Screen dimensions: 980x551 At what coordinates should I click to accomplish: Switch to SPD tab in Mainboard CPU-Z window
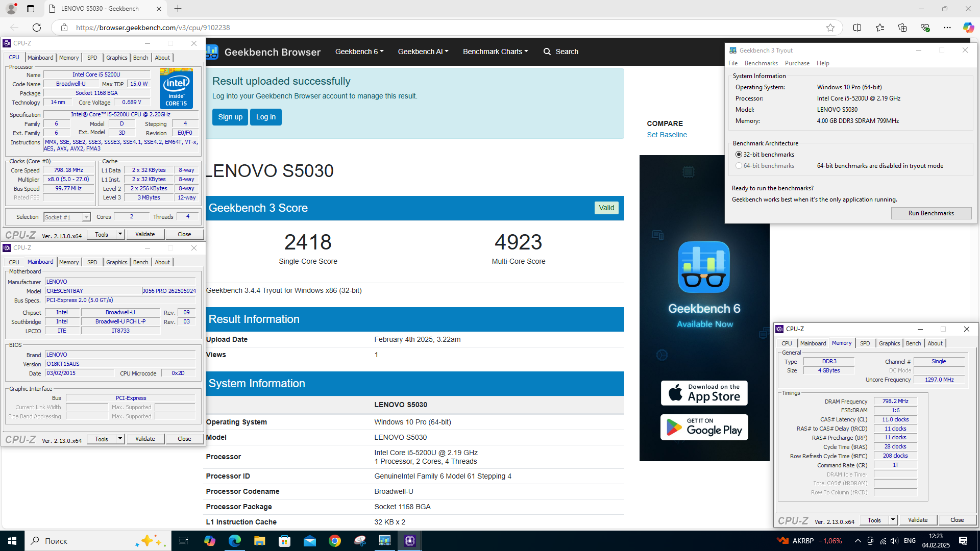pyautogui.click(x=92, y=262)
